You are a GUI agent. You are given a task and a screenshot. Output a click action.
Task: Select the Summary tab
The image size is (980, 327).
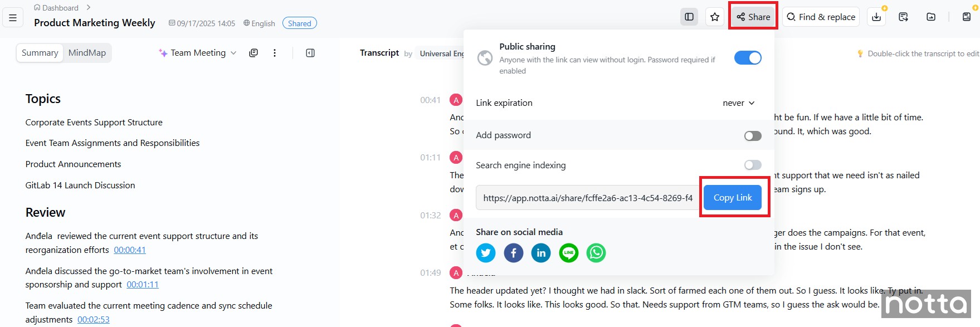[40, 53]
